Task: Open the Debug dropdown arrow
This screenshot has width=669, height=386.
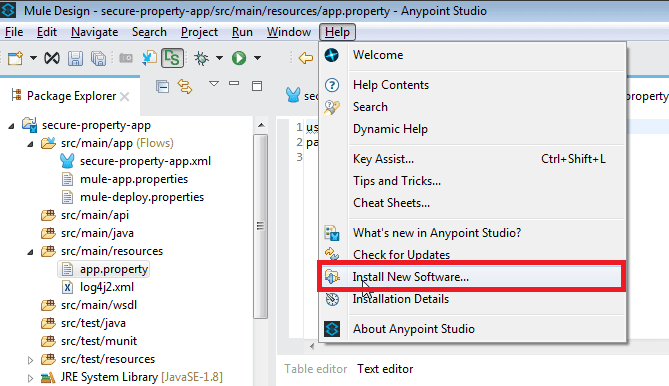Action: tap(219, 58)
